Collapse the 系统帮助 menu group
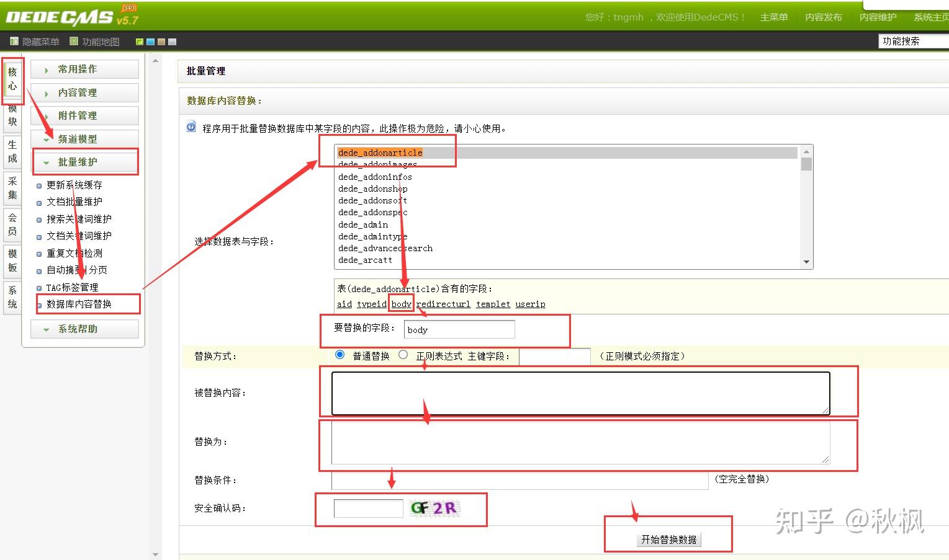949x560 pixels. pos(84,329)
